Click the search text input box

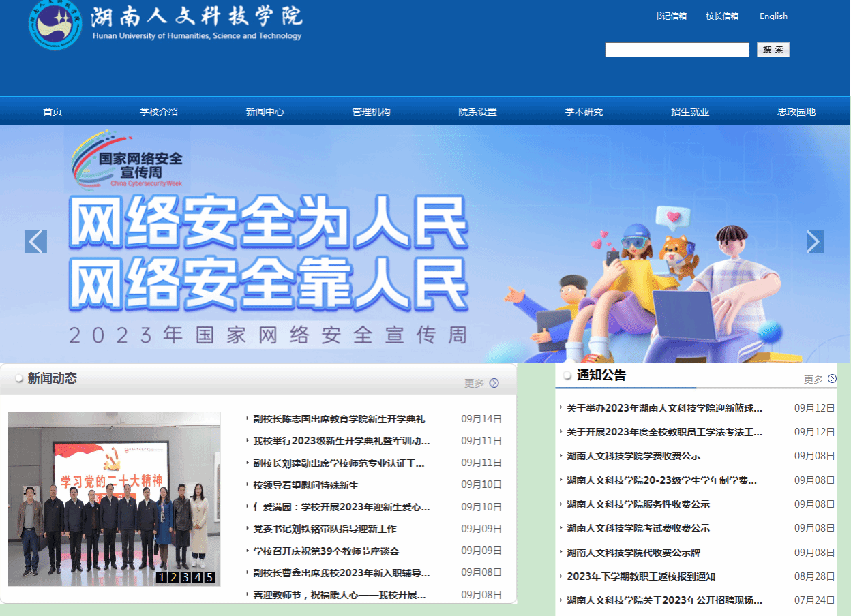pos(676,50)
